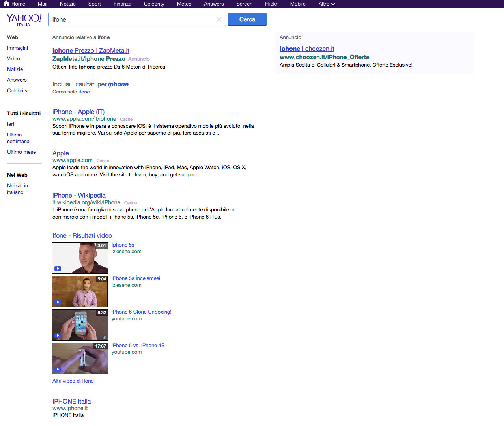Play the 5:04 iPhone 5s İncelemesi video
This screenshot has width=504, height=426.
pyautogui.click(x=80, y=291)
